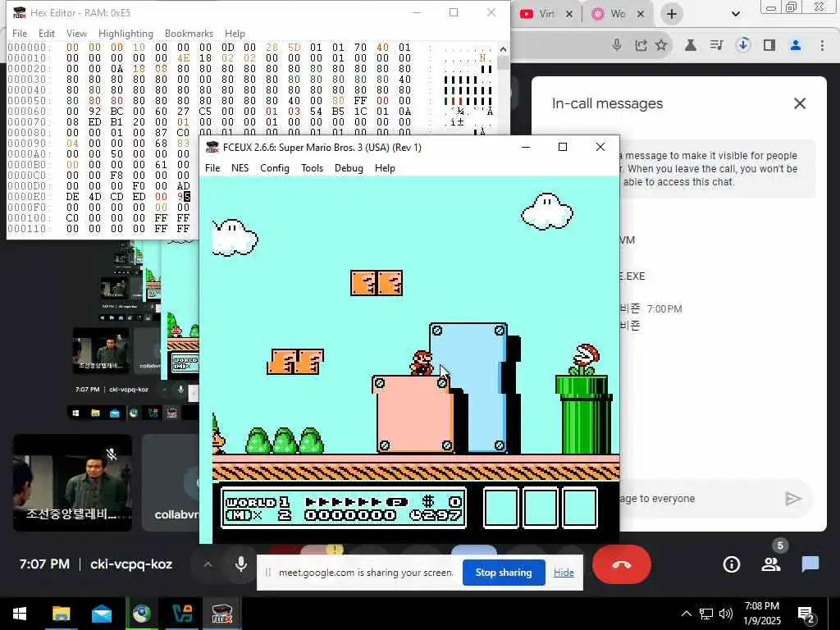Image resolution: width=840 pixels, height=630 pixels.
Task: Click the network icon in system tray
Action: pyautogui.click(x=706, y=614)
